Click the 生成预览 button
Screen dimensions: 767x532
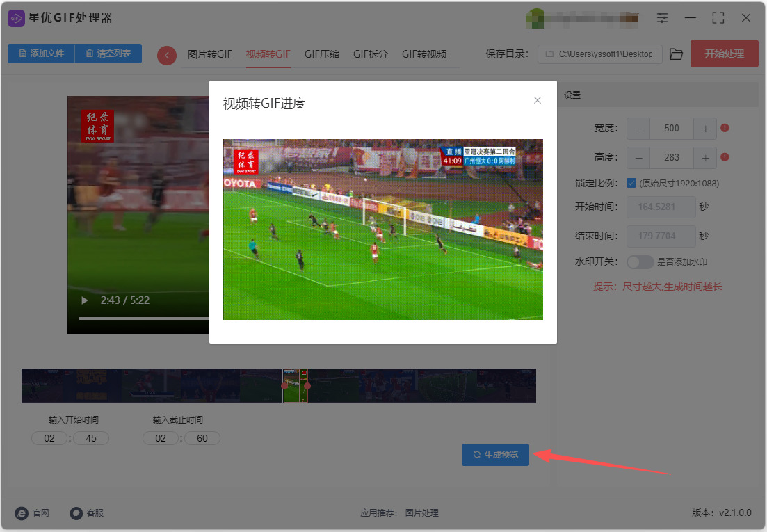(x=495, y=455)
